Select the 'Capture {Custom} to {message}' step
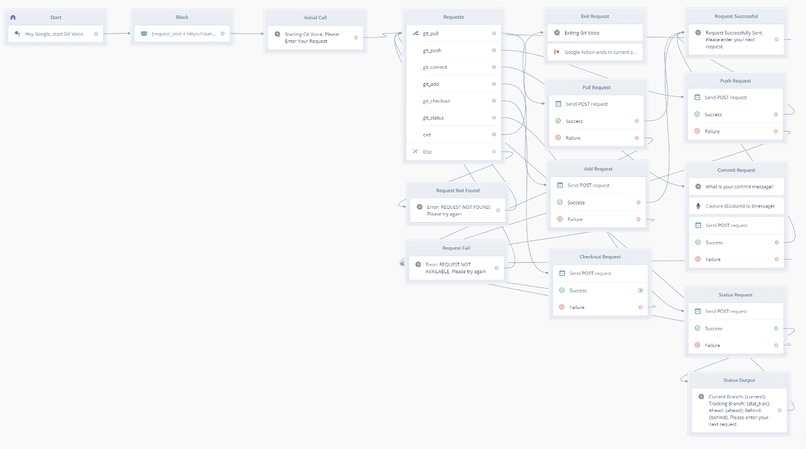Screen dimensions: 806x449 click(736, 206)
